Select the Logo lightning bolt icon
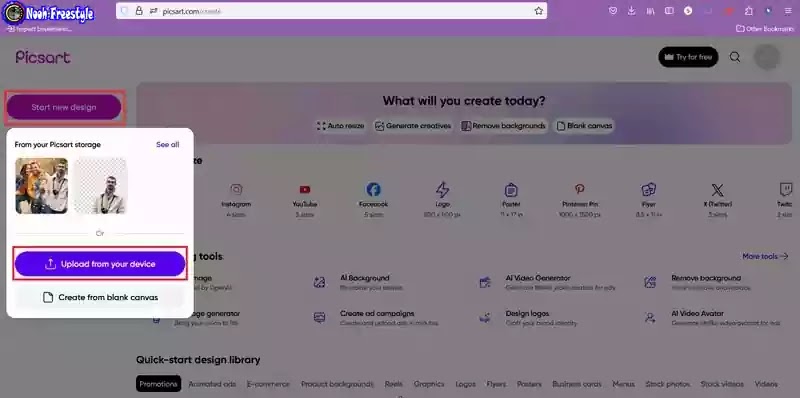 pyautogui.click(x=442, y=190)
